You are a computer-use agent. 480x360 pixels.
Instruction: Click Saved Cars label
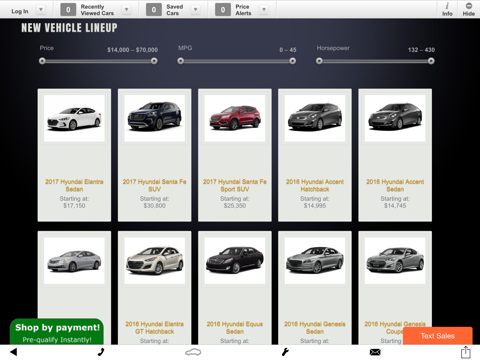coord(175,10)
